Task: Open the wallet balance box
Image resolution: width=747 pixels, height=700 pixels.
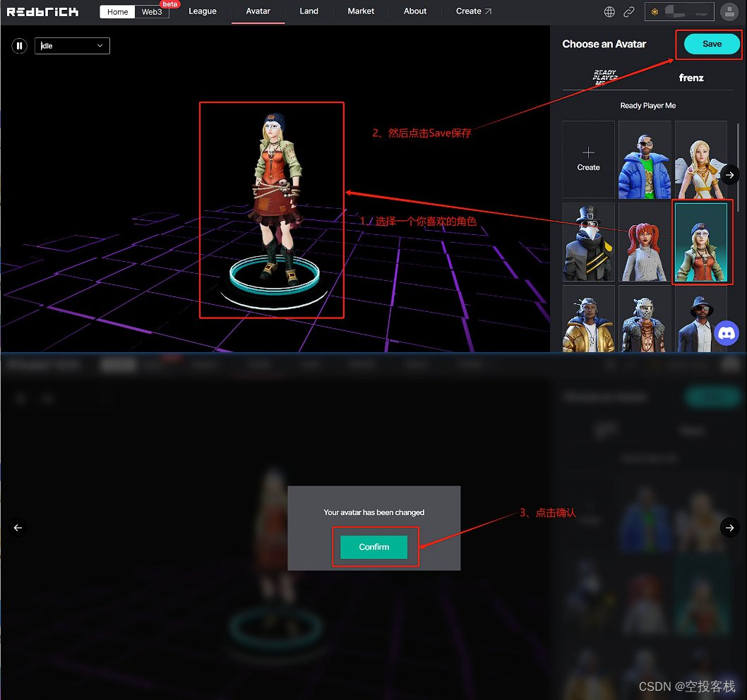Action: point(679,12)
